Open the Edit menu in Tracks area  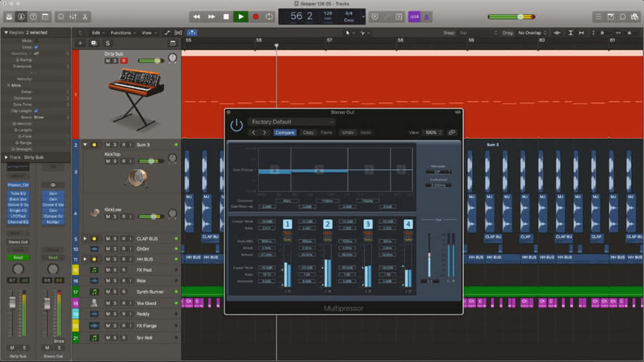point(97,33)
